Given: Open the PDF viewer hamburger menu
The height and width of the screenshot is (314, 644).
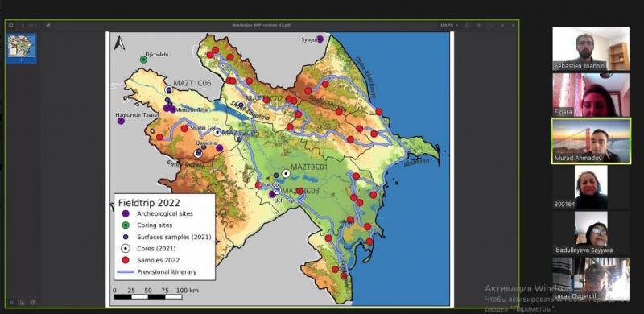Looking at the screenshot, I should (479, 25).
